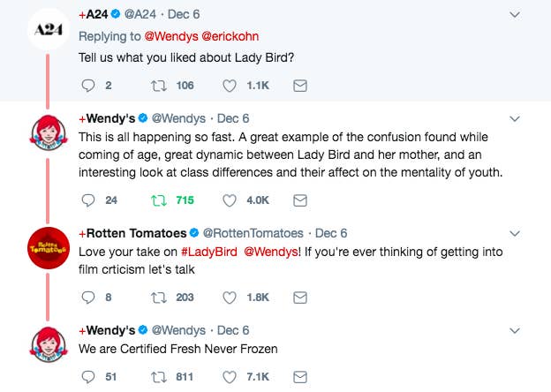
Task: Retweet Wendy's tweet with 811 retweets
Action: click(x=158, y=377)
